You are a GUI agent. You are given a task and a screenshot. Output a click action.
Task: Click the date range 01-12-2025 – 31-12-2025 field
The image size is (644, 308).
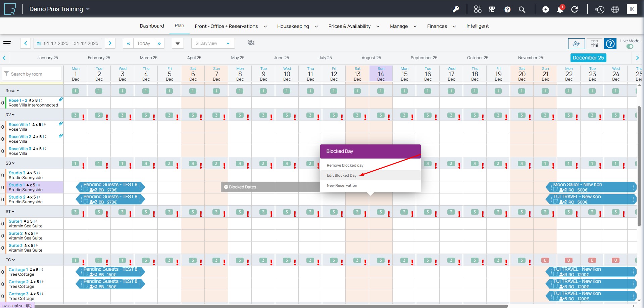[x=68, y=43]
